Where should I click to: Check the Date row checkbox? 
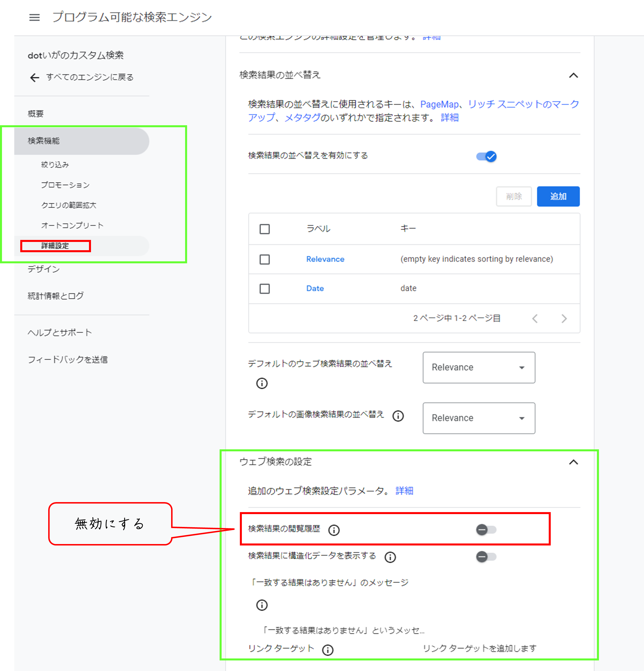click(x=264, y=289)
